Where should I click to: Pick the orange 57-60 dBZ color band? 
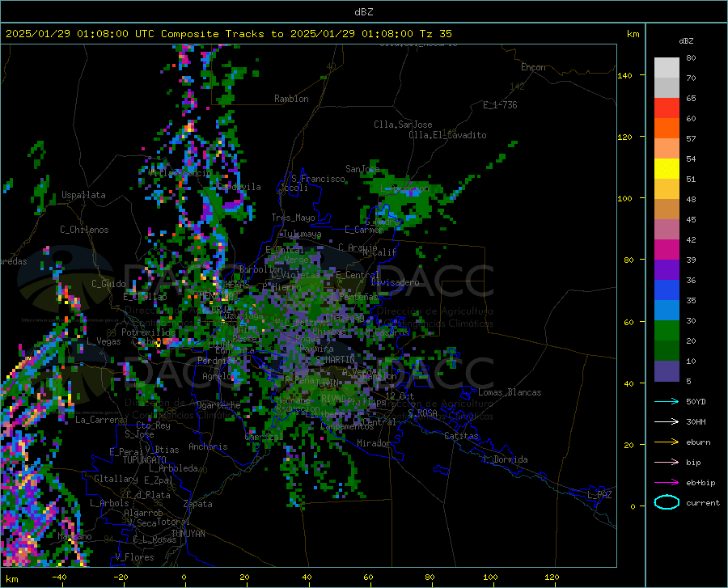pyautogui.click(x=667, y=129)
